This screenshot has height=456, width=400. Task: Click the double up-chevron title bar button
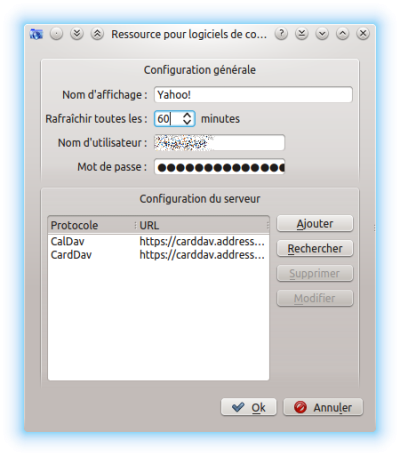tap(97, 34)
